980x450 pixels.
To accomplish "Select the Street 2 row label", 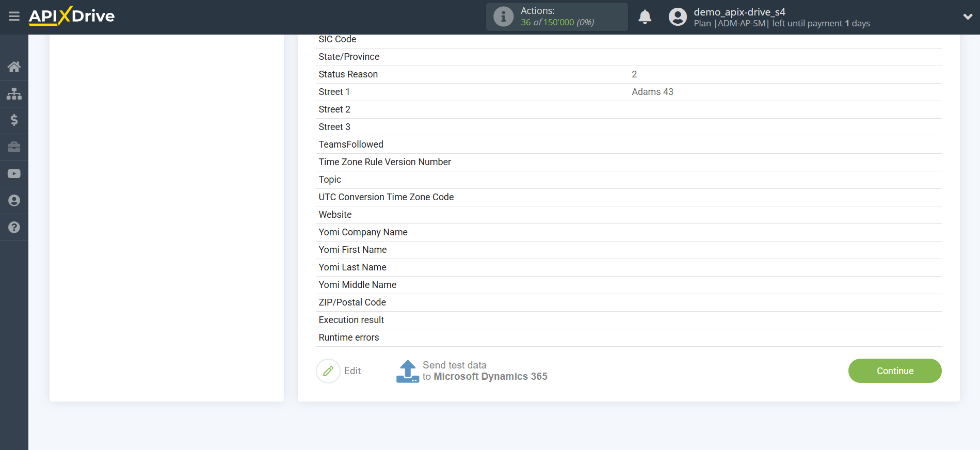I will 334,109.
